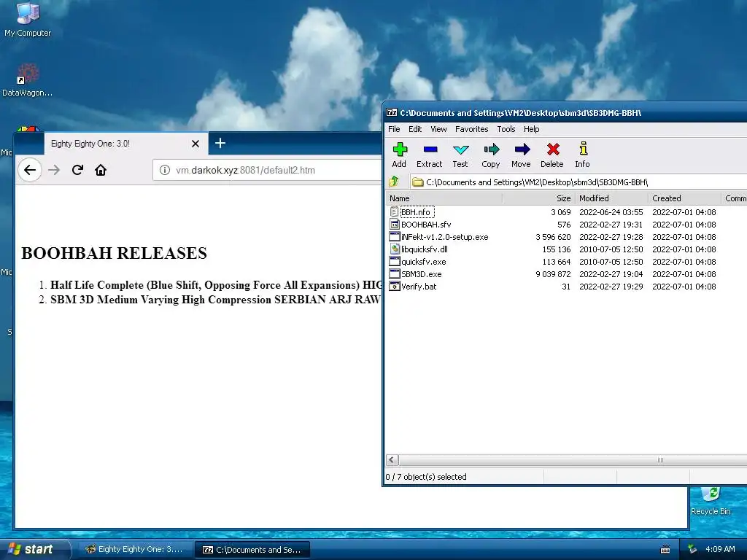
Task: Open the DataWagon desktop shortcut
Action: pos(28,80)
